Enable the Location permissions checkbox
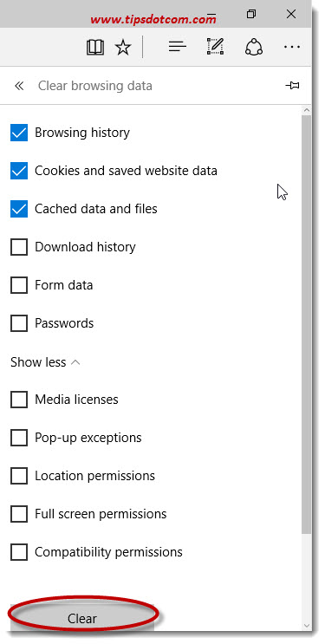325x644 pixels. coord(19,476)
